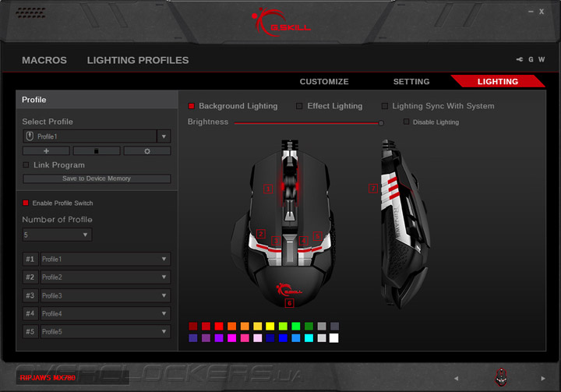This screenshot has height=392, width=561.
Task: Pick the dark red color swatch
Action: point(193,326)
